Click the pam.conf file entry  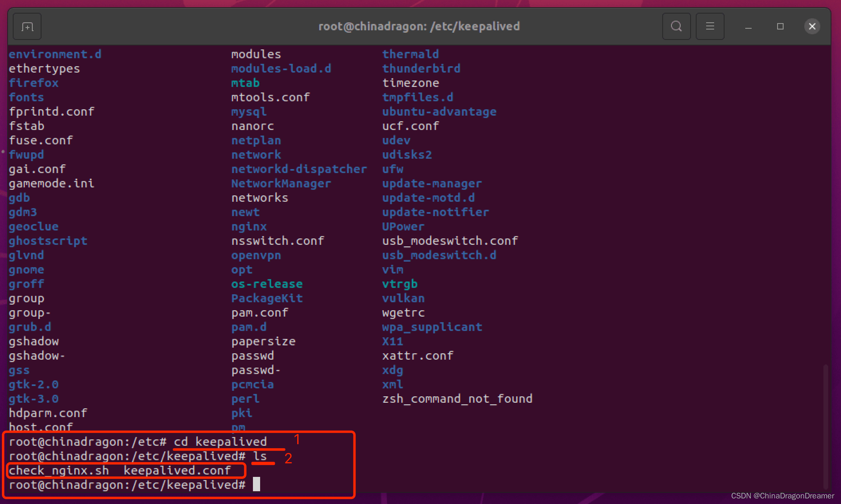coord(260,313)
